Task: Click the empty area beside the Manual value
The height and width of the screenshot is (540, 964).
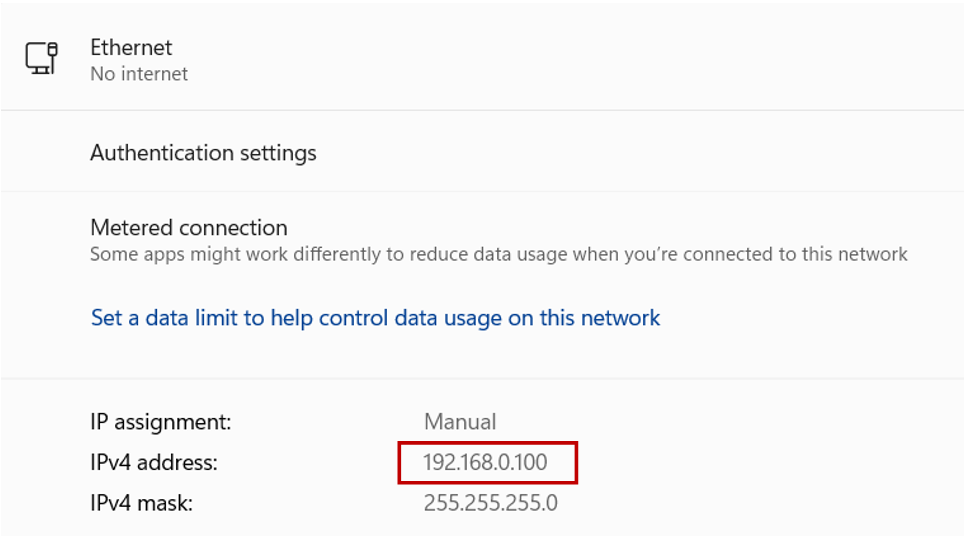Action: tap(725, 422)
